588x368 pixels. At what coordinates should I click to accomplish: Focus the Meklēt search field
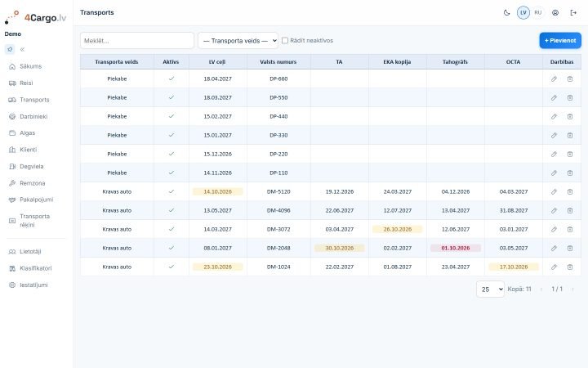(x=137, y=41)
